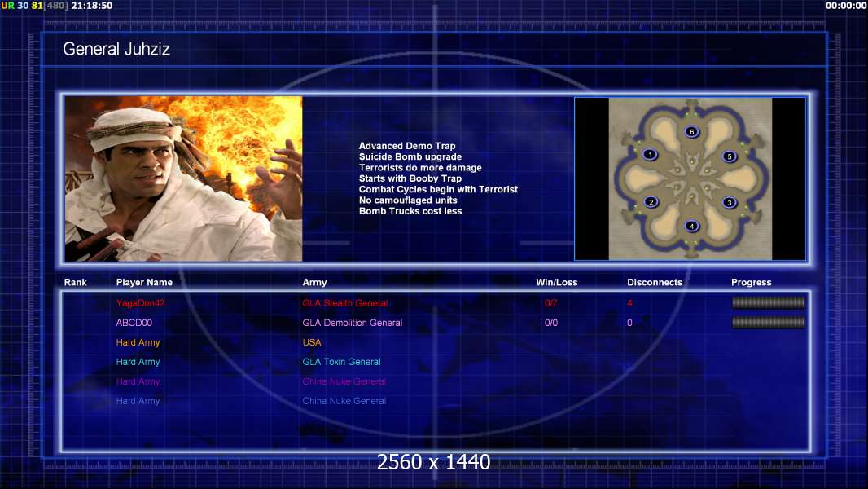This screenshot has height=489, width=868.
Task: Click the 0/0 win/loss value
Action: click(550, 322)
